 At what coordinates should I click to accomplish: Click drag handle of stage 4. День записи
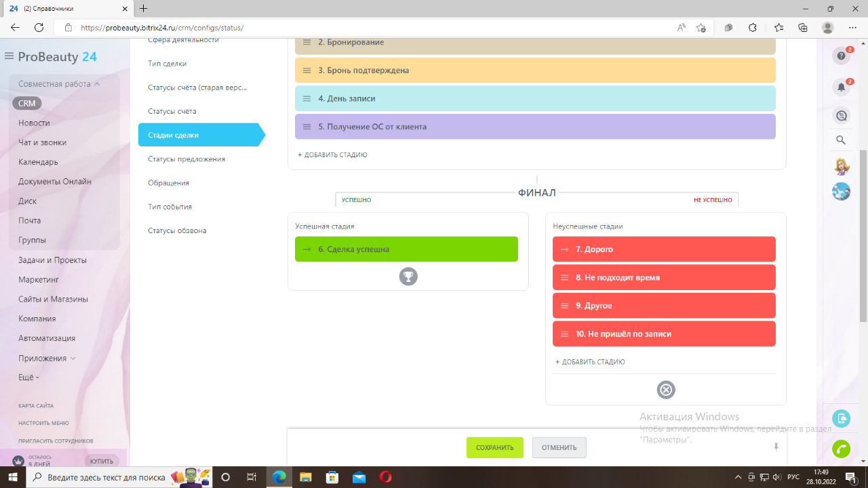pos(307,98)
